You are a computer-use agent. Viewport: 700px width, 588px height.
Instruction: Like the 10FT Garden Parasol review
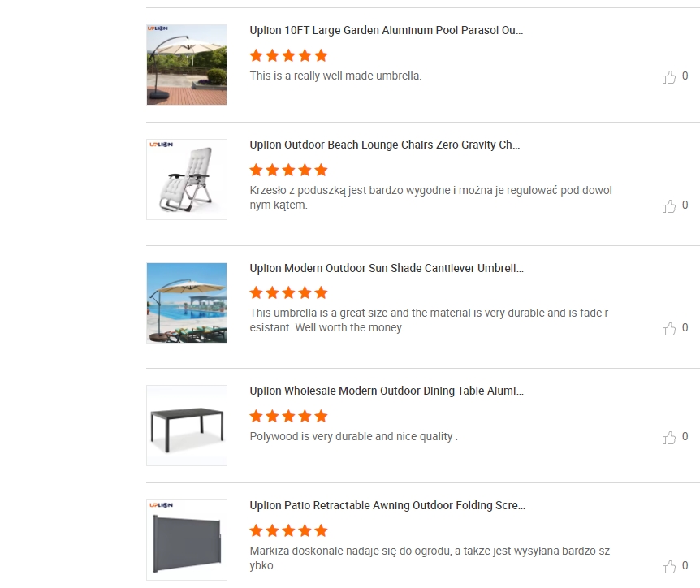pyautogui.click(x=669, y=77)
